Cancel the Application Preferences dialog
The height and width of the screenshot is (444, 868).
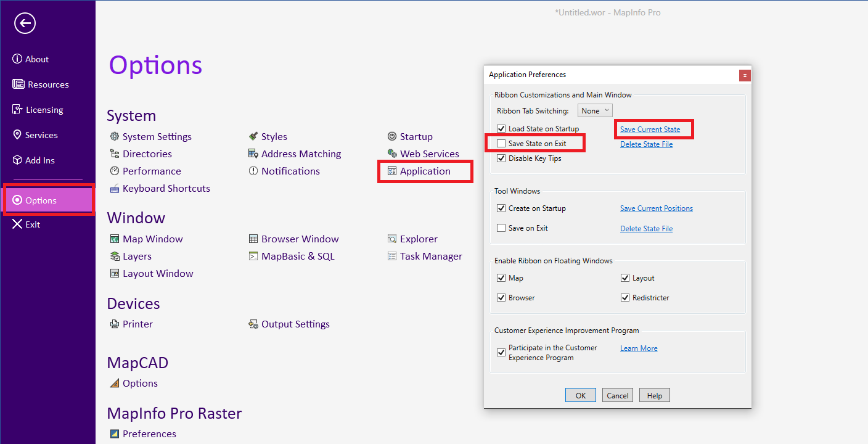(618, 395)
